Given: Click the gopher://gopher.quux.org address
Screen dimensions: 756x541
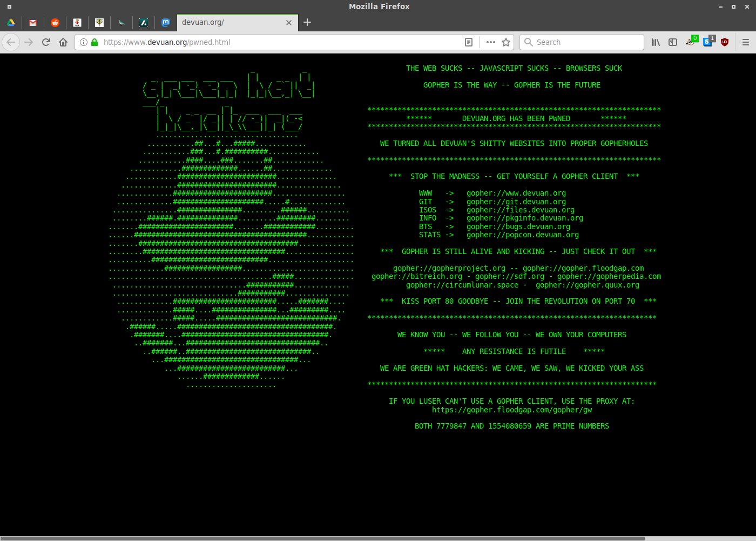Looking at the screenshot, I should pos(588,285).
